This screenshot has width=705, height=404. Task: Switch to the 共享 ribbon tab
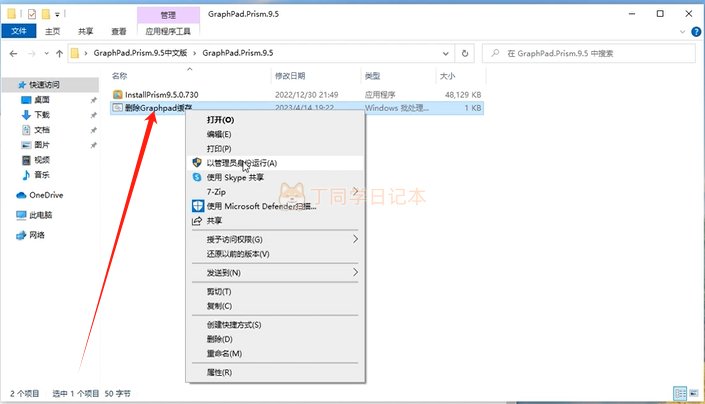pos(85,31)
